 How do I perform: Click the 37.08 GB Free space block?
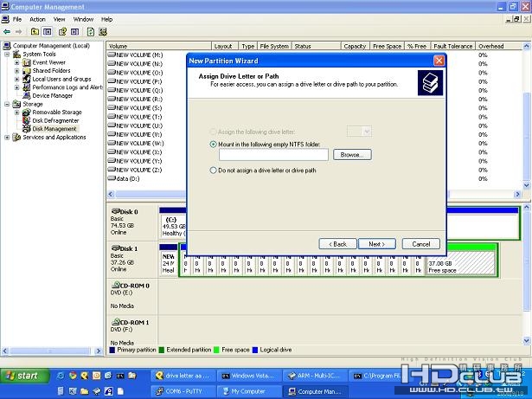point(460,263)
